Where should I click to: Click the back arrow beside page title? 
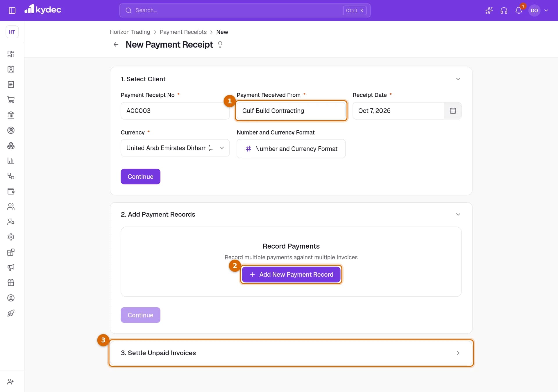coord(116,44)
